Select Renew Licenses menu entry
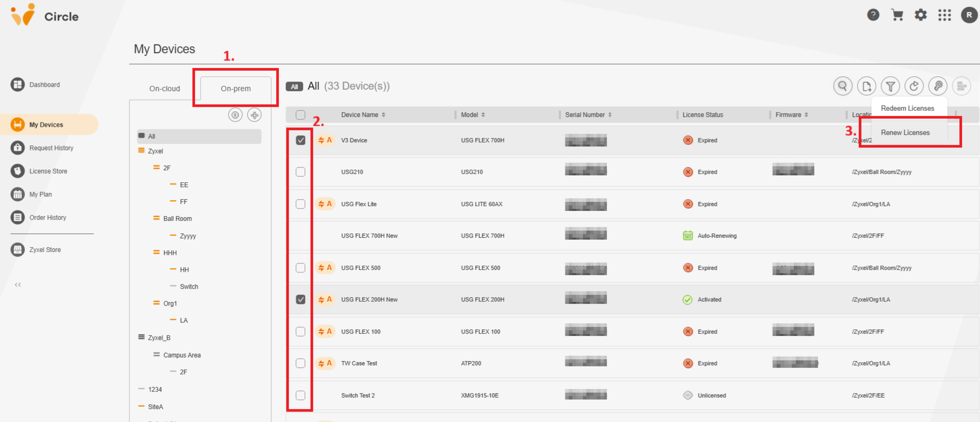 [x=905, y=132]
